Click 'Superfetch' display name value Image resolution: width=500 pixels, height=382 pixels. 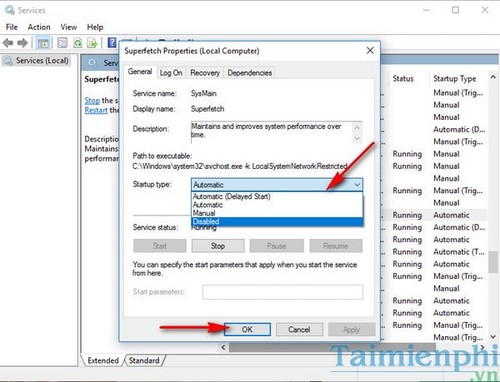(207, 109)
